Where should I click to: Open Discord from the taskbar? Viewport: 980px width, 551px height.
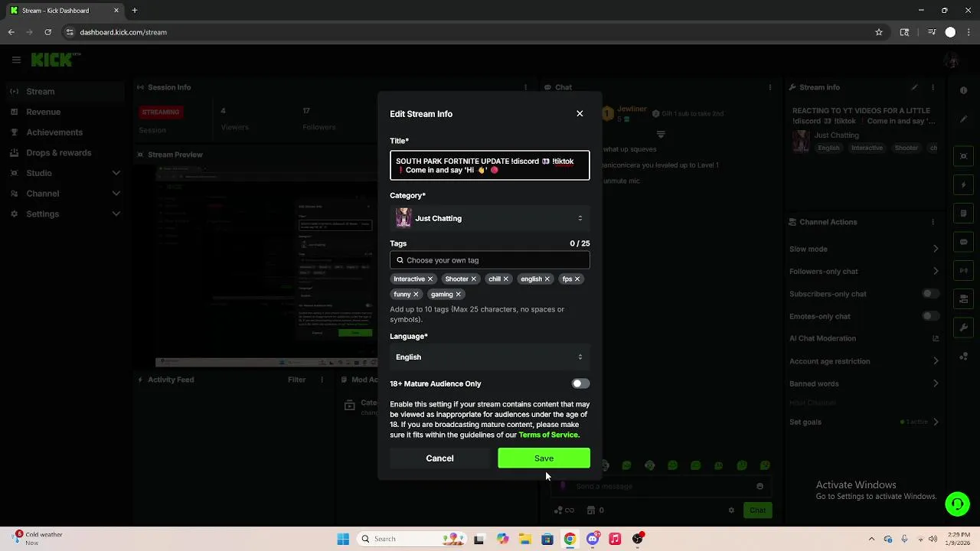coord(592,539)
